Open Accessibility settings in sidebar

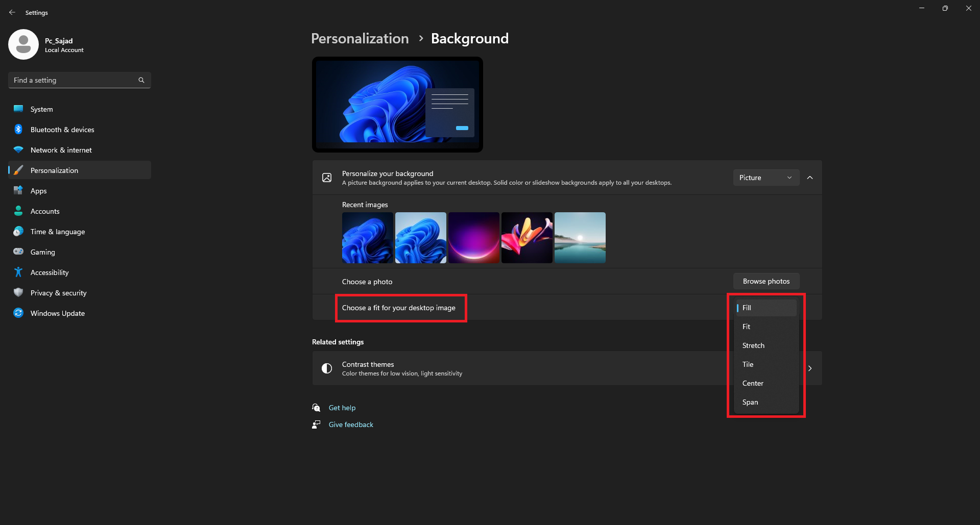coord(80,272)
